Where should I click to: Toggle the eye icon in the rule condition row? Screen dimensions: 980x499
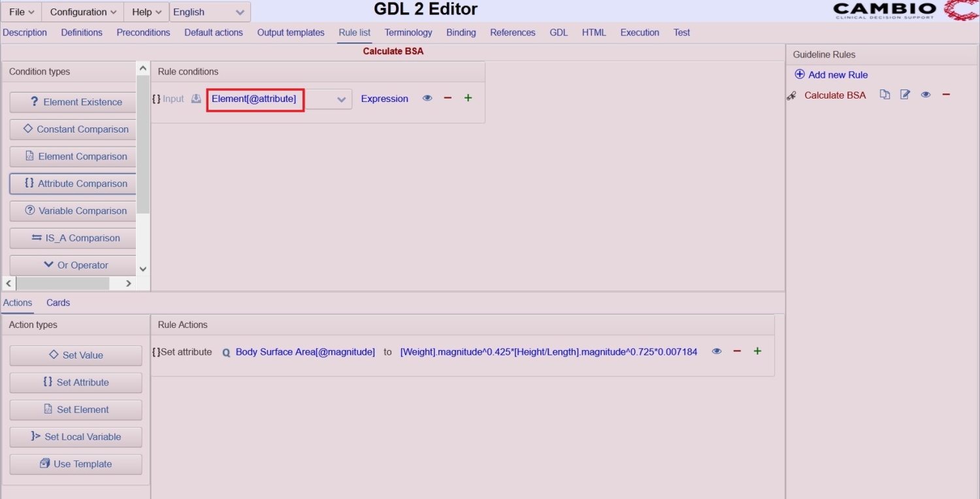(427, 98)
